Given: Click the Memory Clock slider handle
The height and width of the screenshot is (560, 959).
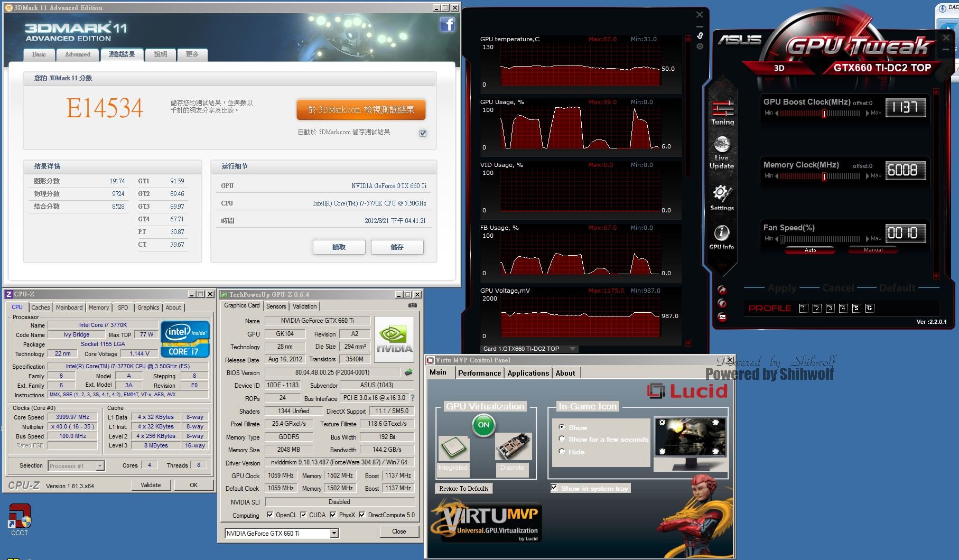Looking at the screenshot, I should click(x=824, y=176).
